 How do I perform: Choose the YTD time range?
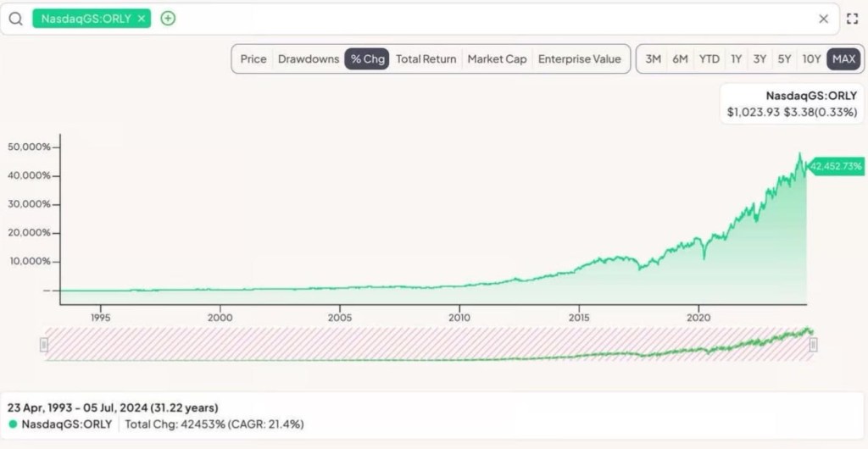pyautogui.click(x=709, y=59)
